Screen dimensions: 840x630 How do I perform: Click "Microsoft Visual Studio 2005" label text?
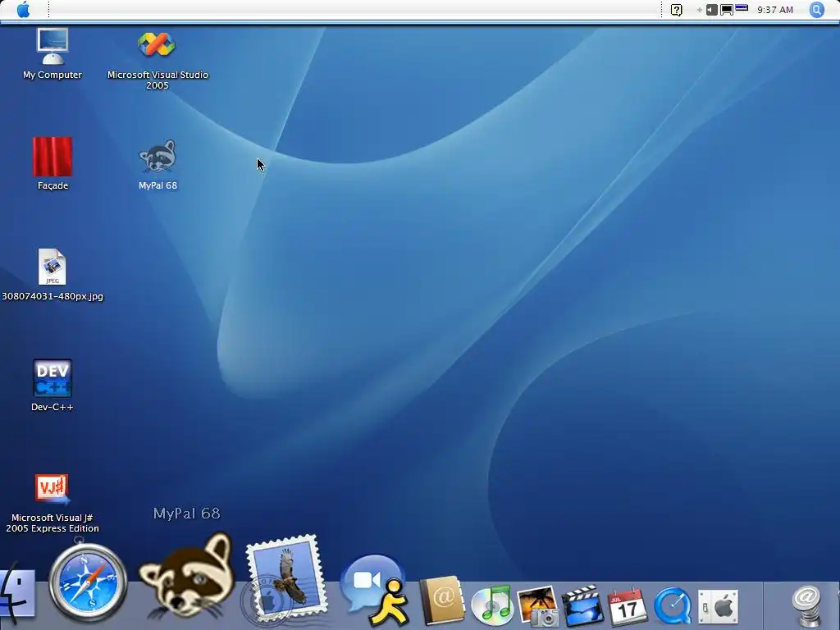pyautogui.click(x=157, y=80)
